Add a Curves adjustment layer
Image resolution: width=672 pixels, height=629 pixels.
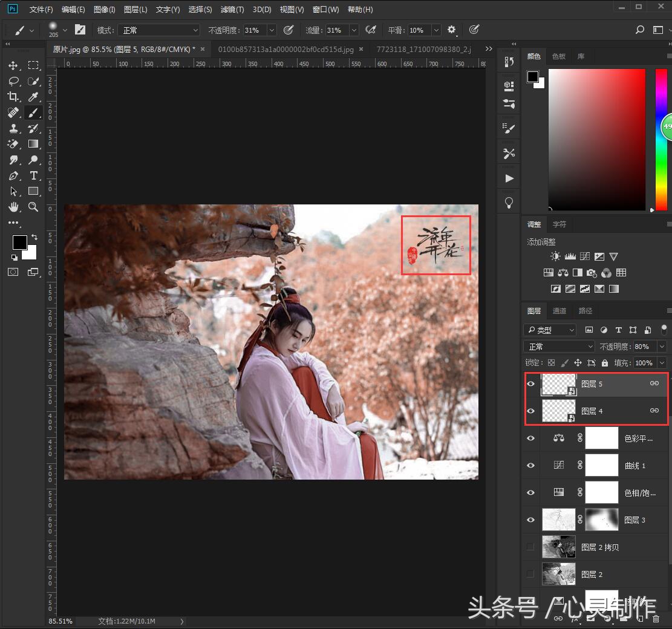(584, 256)
